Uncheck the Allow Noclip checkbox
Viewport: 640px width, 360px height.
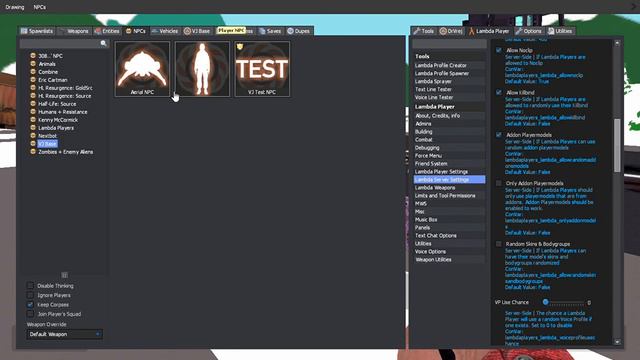pos(498,50)
